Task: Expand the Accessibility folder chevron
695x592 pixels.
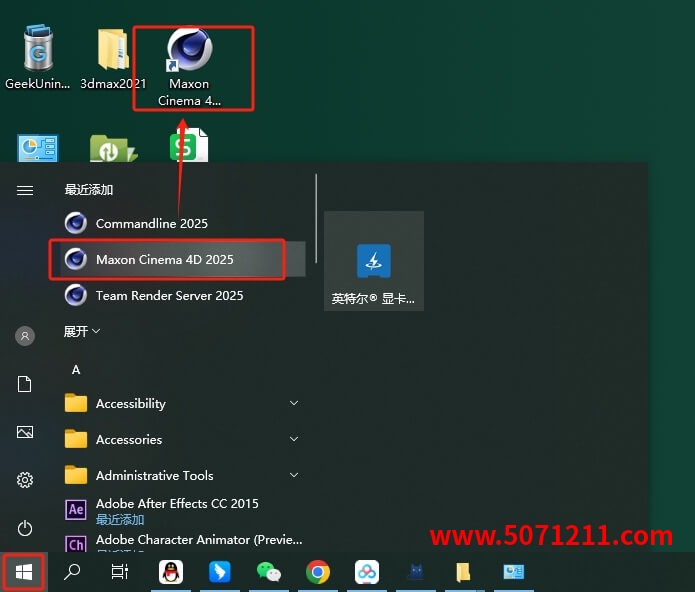Action: click(x=294, y=404)
